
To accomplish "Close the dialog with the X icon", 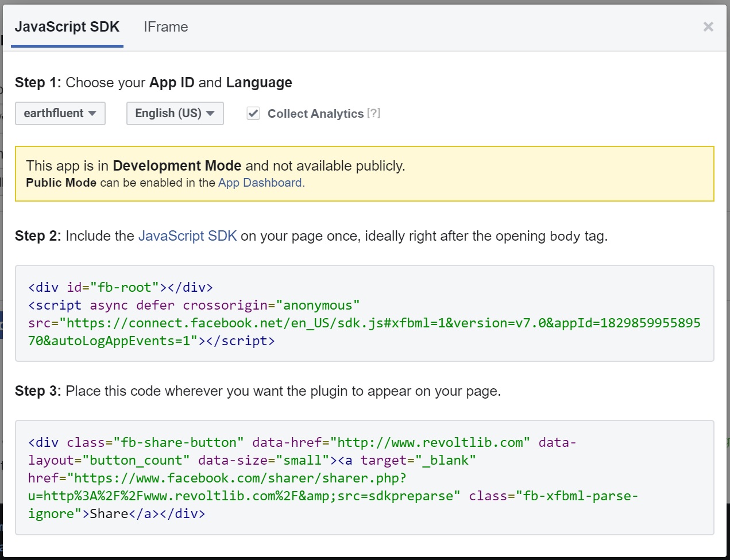I will pyautogui.click(x=708, y=27).
